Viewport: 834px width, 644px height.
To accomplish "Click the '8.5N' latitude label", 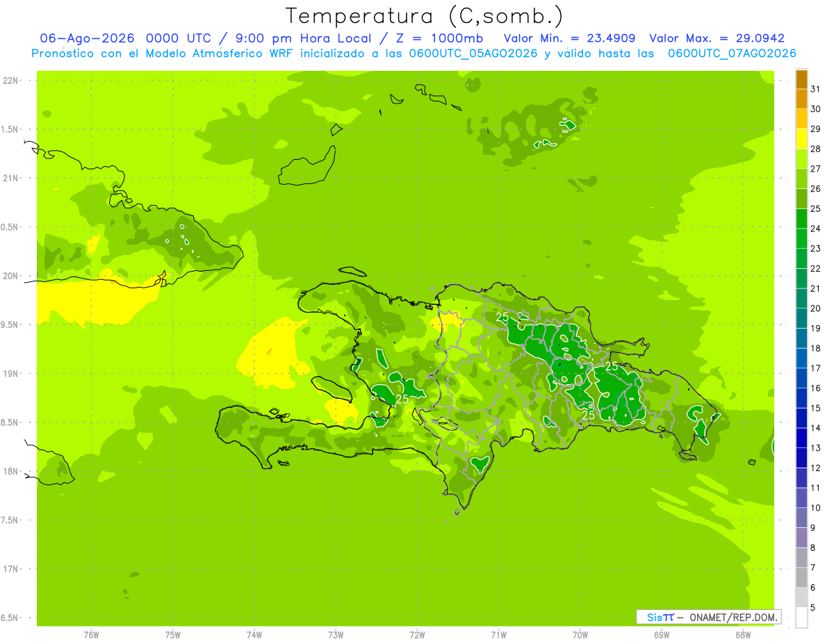I will [10, 422].
